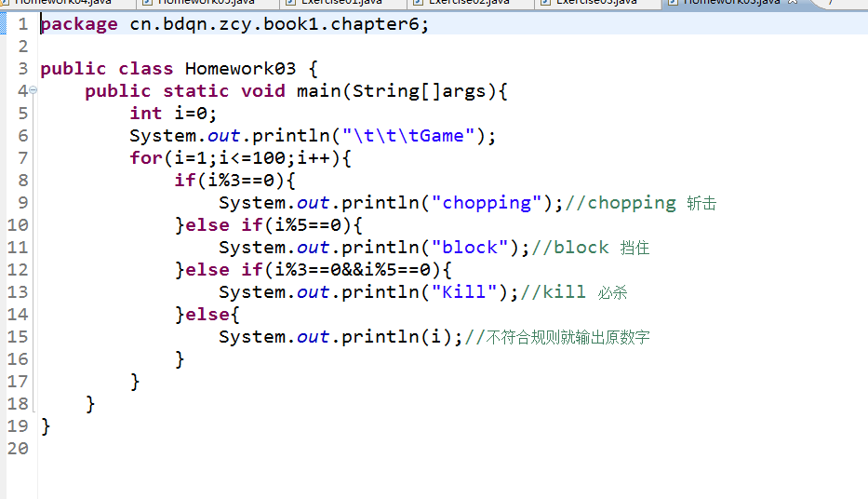Click the '}else{' line
This screenshot has height=499, width=868.
click(x=207, y=315)
